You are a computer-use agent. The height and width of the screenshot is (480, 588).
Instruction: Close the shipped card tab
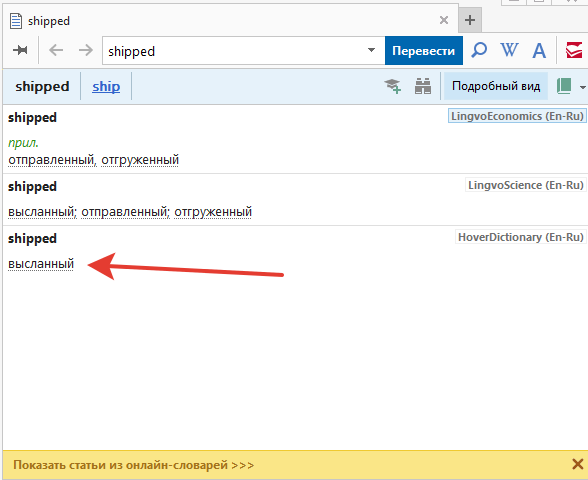point(444,20)
